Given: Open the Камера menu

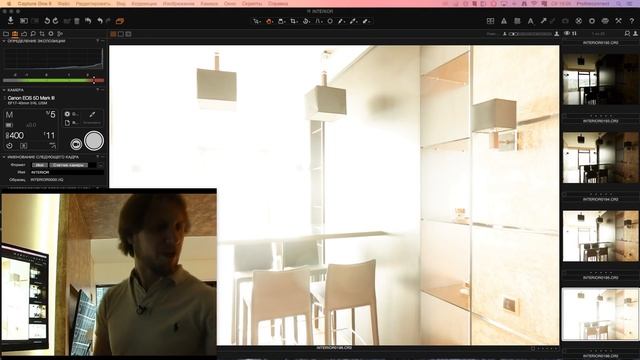Looking at the screenshot, I should 209,3.
